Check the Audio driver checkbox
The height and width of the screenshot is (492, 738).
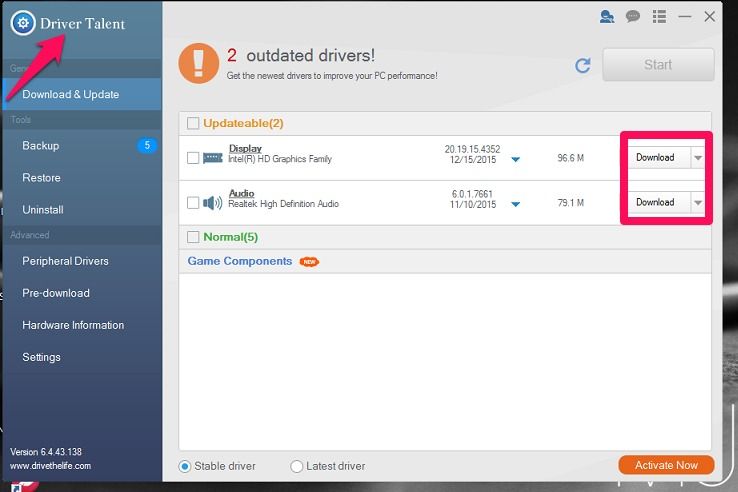(193, 203)
